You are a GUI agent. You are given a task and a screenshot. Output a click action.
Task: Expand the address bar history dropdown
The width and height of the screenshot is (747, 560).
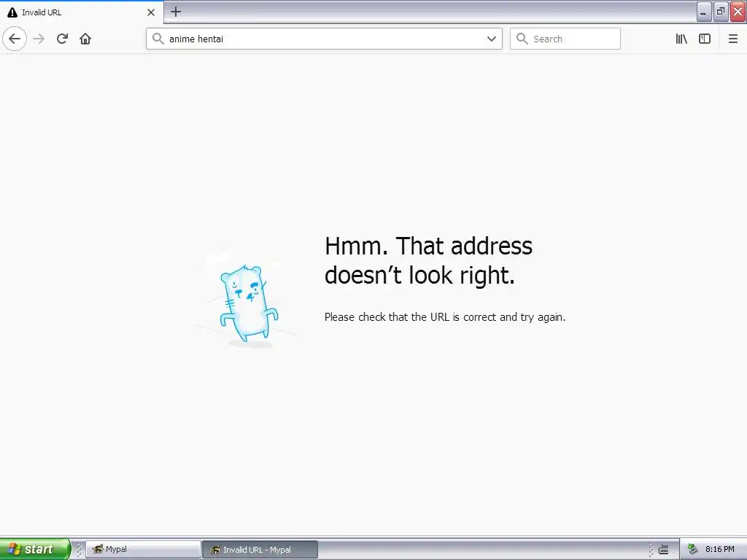492,39
